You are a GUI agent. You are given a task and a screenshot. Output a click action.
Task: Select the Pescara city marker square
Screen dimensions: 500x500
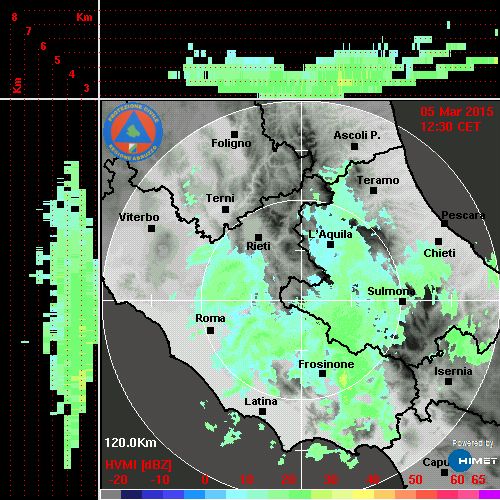[445, 224]
